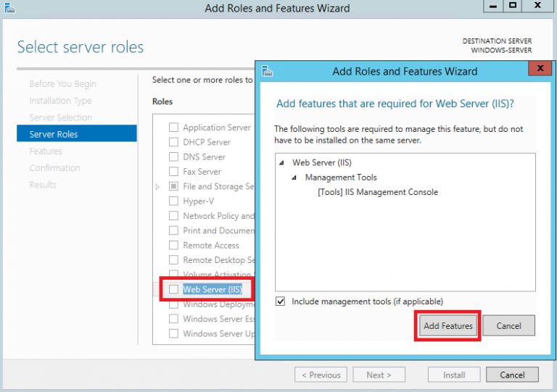The height and width of the screenshot is (392, 557).
Task: Expand the File and Storage Services node
Action: [158, 187]
